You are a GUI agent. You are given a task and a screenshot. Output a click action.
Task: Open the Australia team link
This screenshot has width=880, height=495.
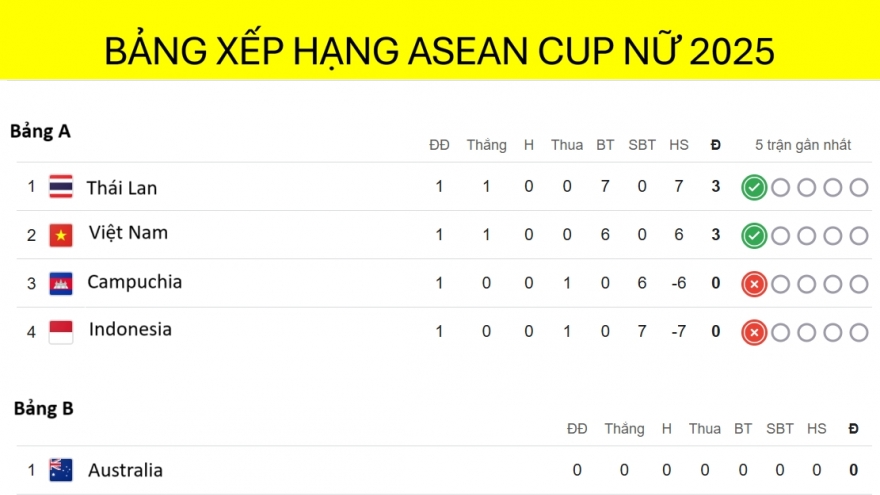125,470
